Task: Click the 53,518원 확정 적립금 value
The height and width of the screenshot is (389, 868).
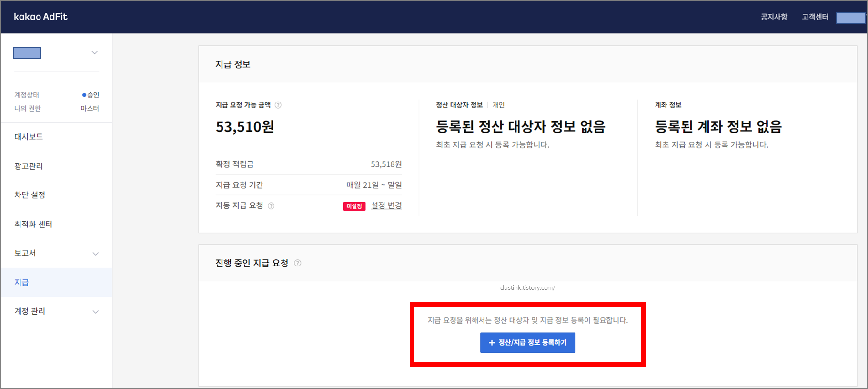Action: pyautogui.click(x=386, y=164)
